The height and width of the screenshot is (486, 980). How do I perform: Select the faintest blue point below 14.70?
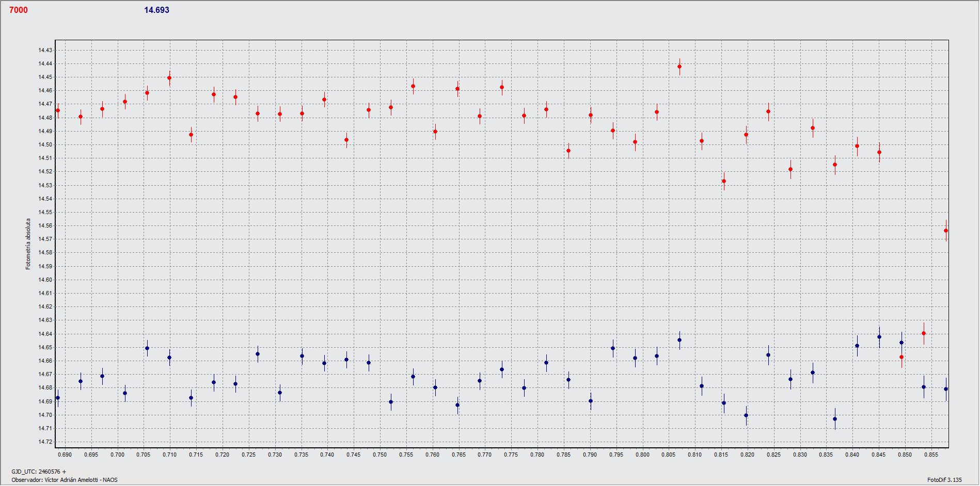[835, 419]
